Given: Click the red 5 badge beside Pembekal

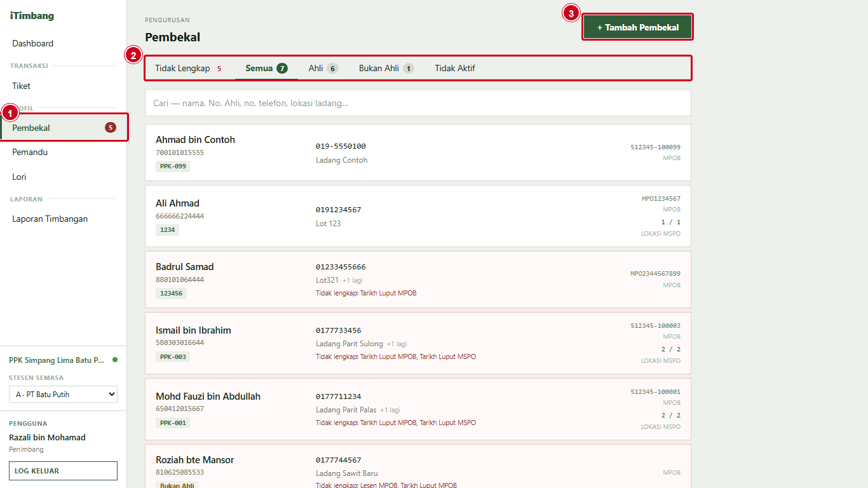Looking at the screenshot, I should coord(111,128).
